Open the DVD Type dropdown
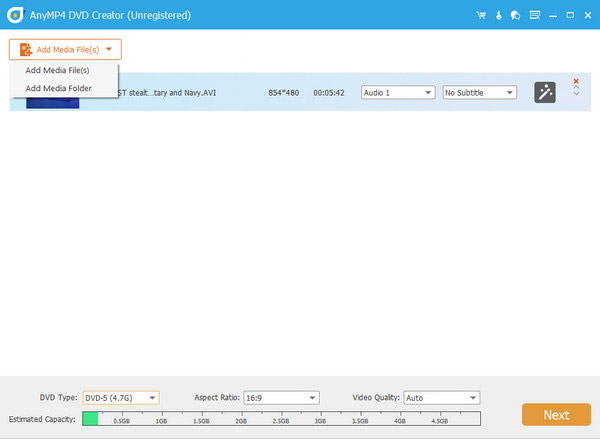 tap(121, 398)
